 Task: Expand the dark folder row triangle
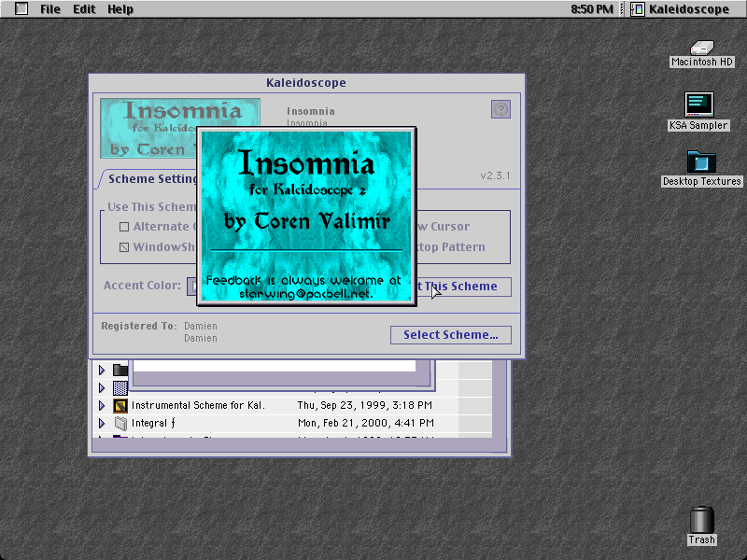102,370
